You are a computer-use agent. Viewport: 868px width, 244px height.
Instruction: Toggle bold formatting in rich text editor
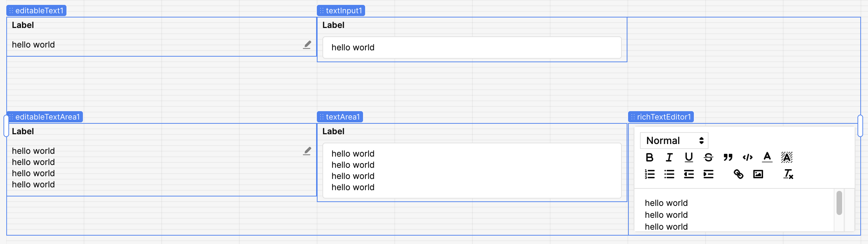click(x=649, y=157)
